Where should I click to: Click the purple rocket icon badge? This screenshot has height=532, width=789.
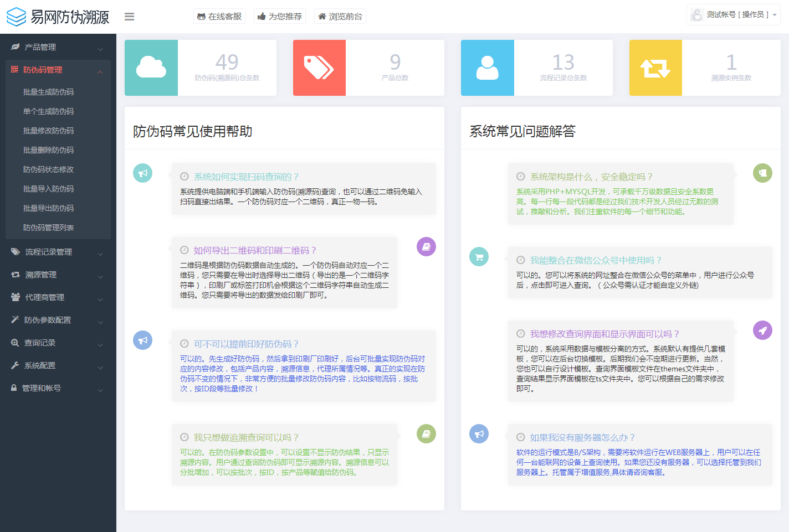(x=762, y=330)
